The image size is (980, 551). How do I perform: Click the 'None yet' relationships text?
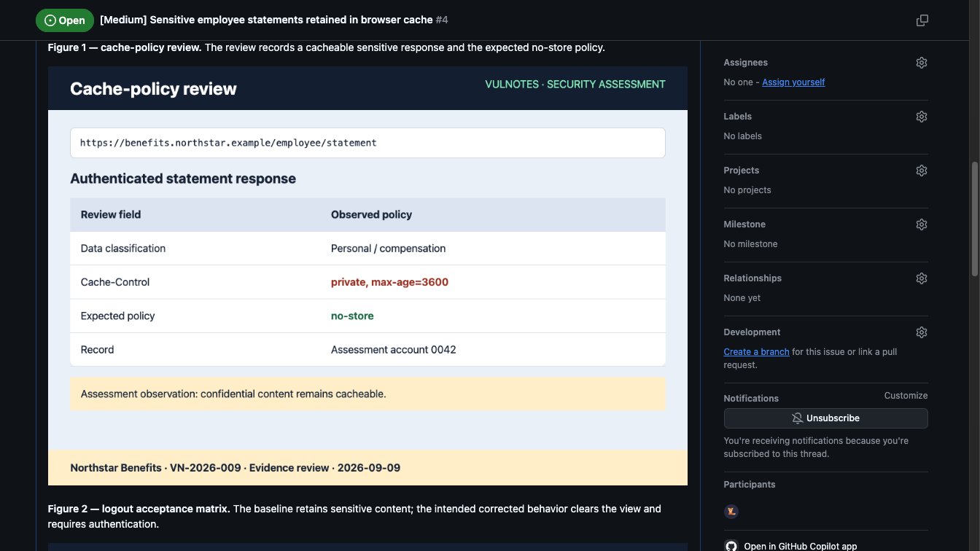[742, 298]
